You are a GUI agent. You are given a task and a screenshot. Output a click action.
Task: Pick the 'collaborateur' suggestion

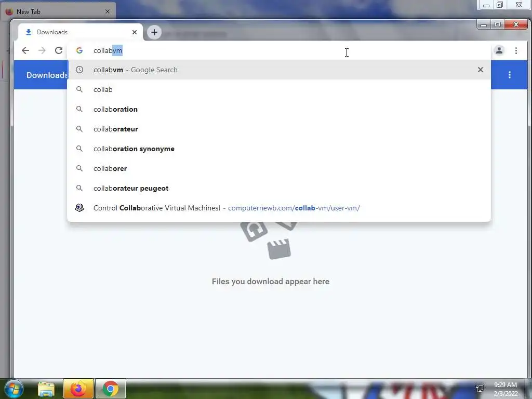[x=279, y=129]
